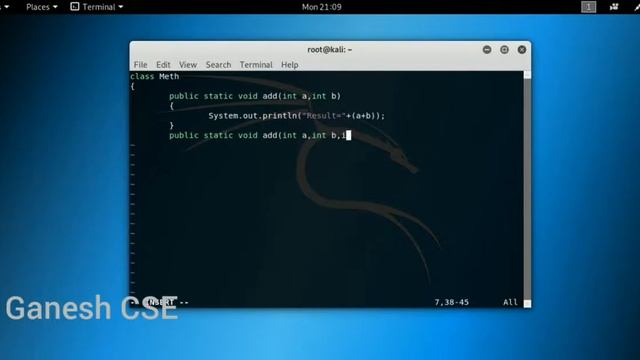This screenshot has height=360, width=640.
Task: Click the root@kali window title bar
Action: (x=329, y=50)
